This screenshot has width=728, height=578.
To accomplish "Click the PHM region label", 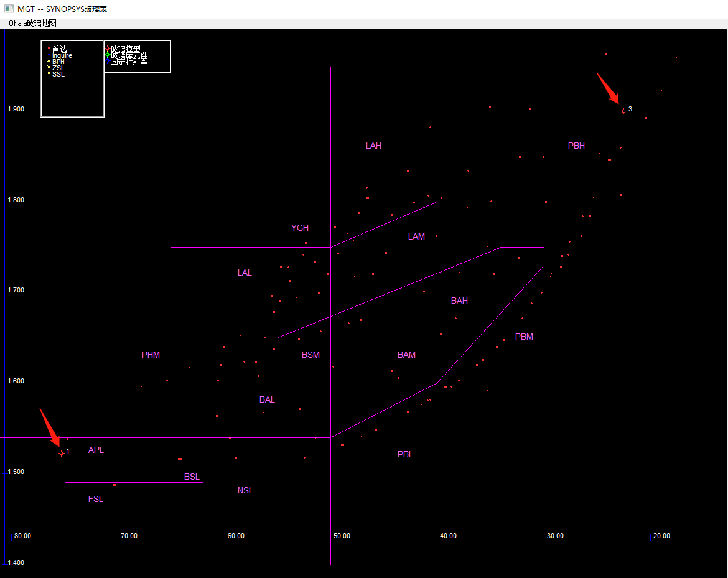I will pyautogui.click(x=151, y=355).
